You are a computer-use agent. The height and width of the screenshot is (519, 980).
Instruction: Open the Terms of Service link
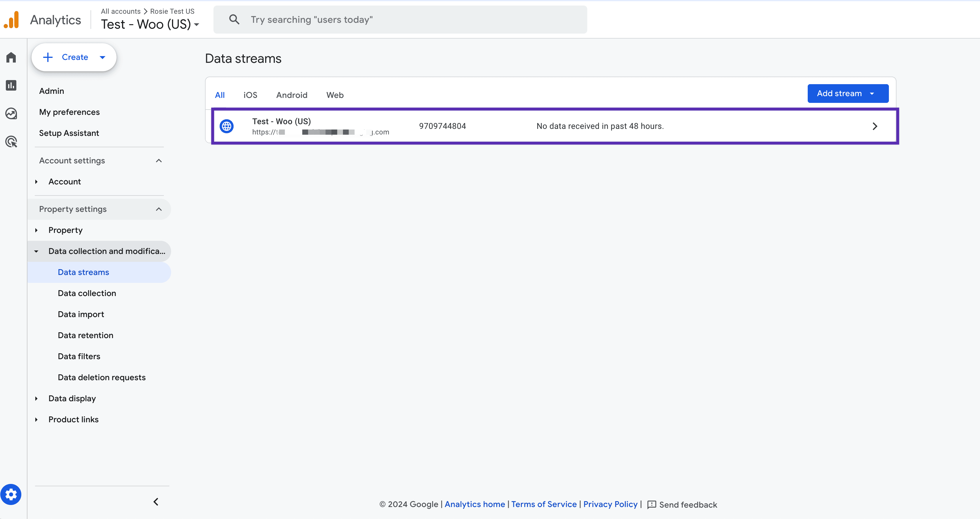543,504
